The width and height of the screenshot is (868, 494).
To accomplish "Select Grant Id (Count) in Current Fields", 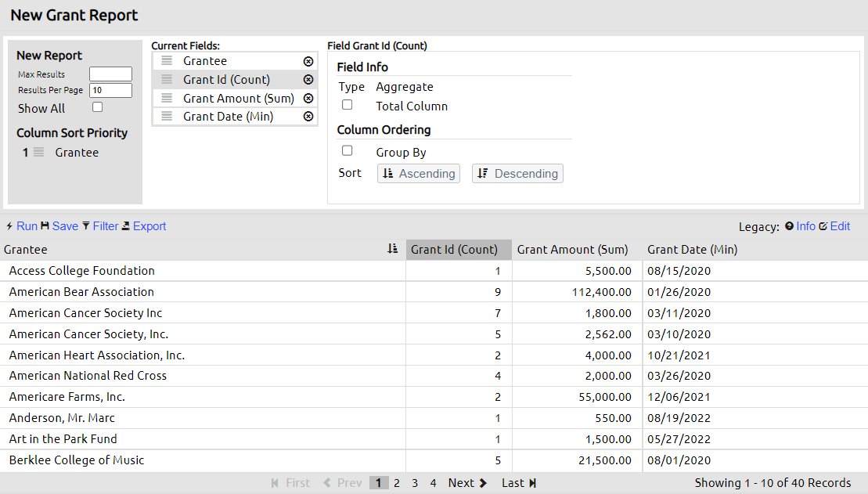I will coord(235,80).
